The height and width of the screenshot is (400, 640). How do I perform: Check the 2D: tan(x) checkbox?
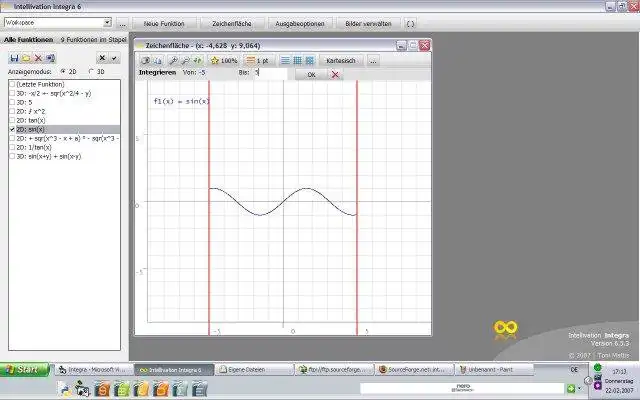click(x=12, y=120)
